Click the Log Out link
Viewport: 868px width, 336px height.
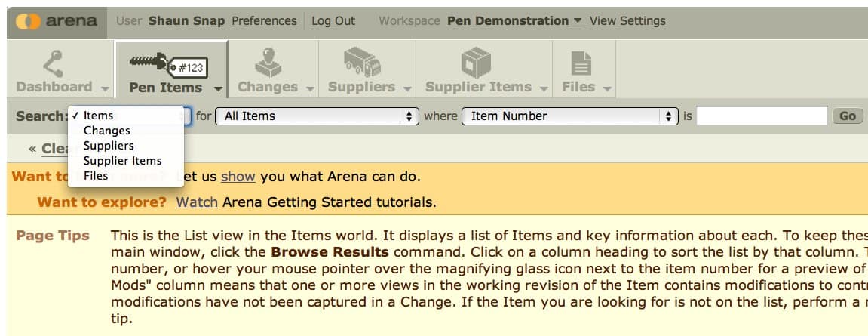point(333,21)
